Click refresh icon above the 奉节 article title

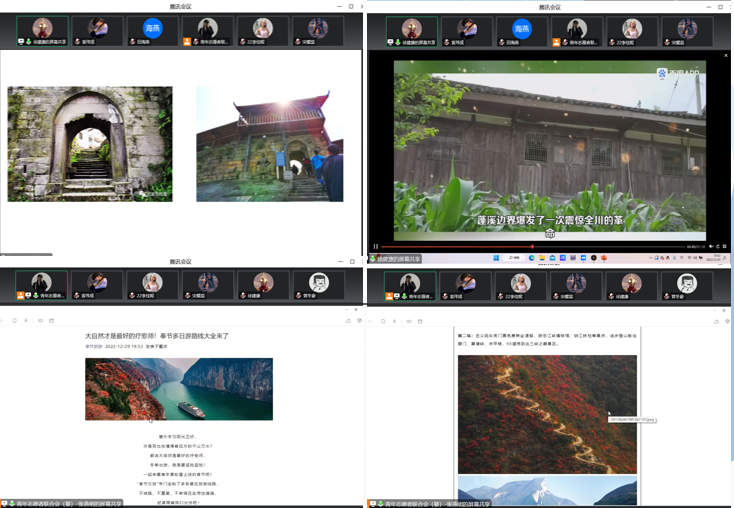(14, 320)
